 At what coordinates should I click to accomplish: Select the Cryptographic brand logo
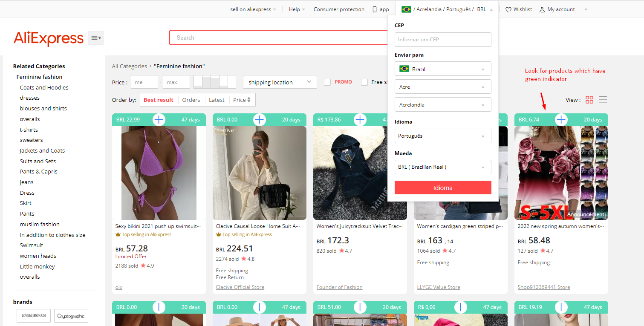pos(71,316)
